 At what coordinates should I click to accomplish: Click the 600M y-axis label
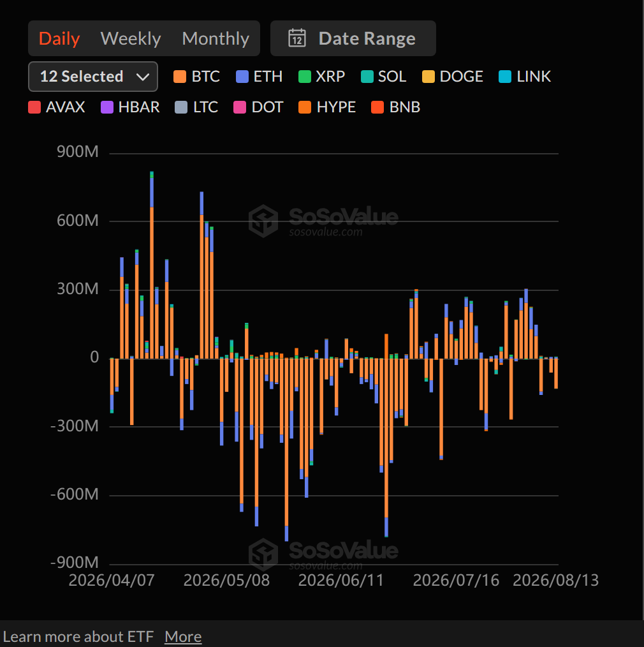click(78, 220)
